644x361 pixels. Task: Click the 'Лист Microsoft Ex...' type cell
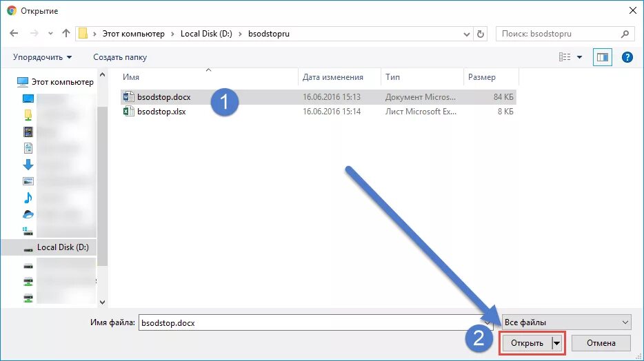[421, 112]
